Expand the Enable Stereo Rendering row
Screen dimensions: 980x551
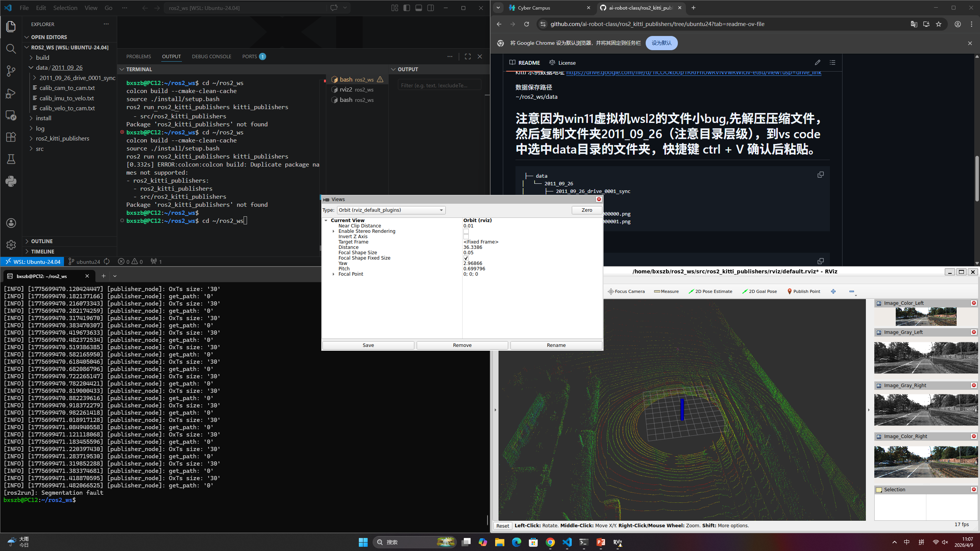334,231
